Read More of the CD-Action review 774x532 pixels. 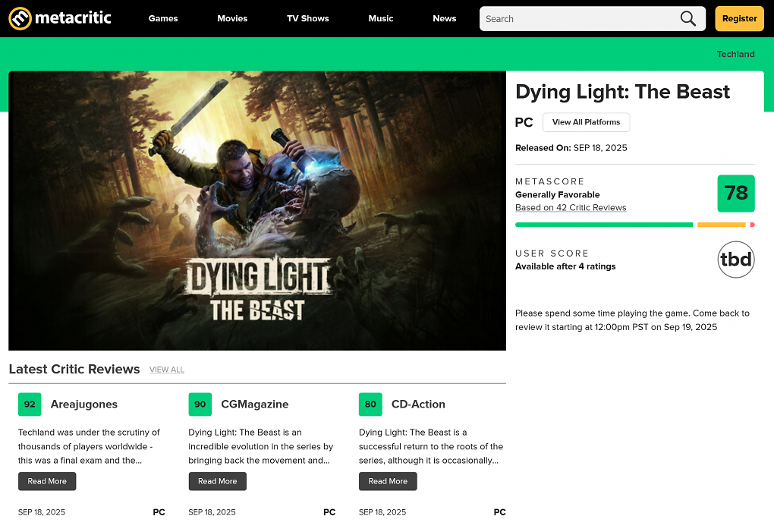[388, 481]
